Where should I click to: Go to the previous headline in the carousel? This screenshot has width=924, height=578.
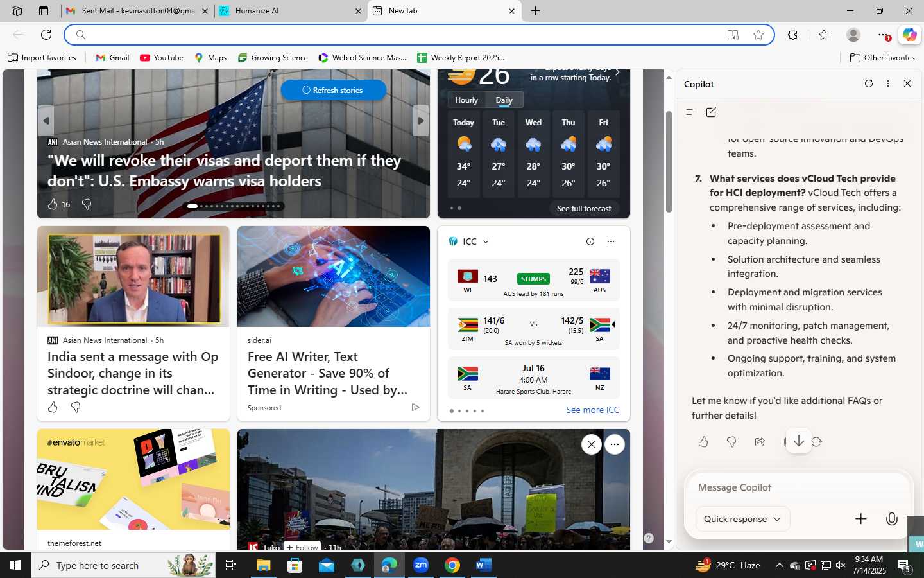(x=46, y=121)
